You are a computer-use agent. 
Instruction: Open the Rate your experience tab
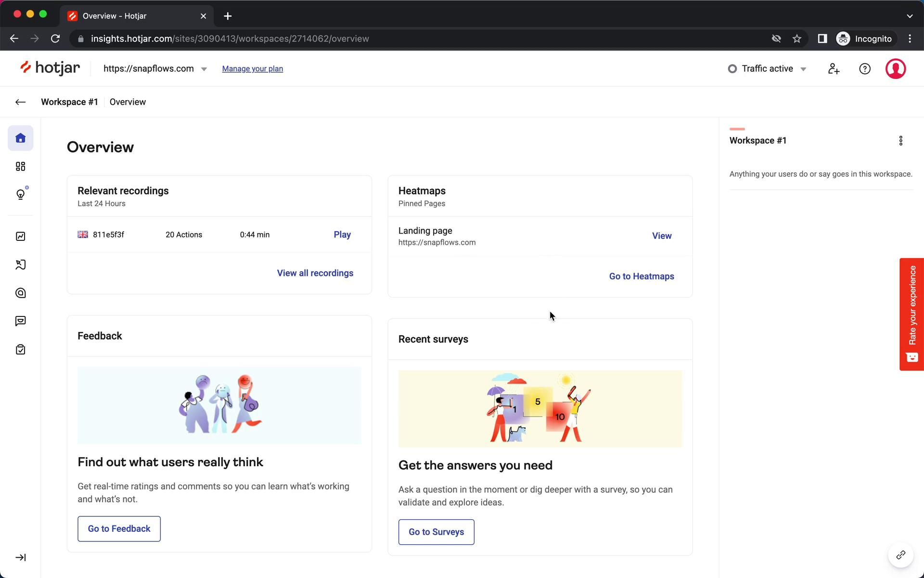(x=911, y=314)
